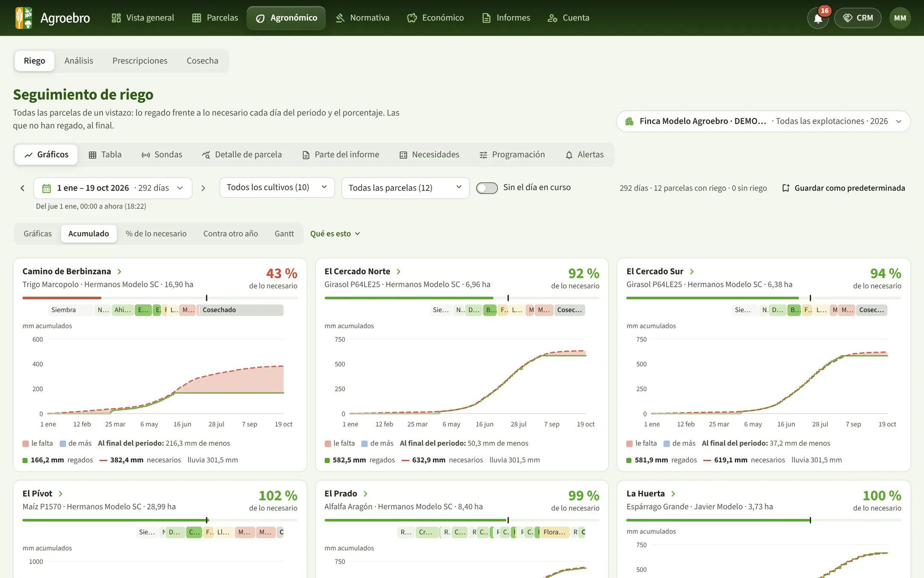Expand the 1 ene – 19 oct 2026 date selector
Screen dimensions: 924x578
(x=113, y=188)
